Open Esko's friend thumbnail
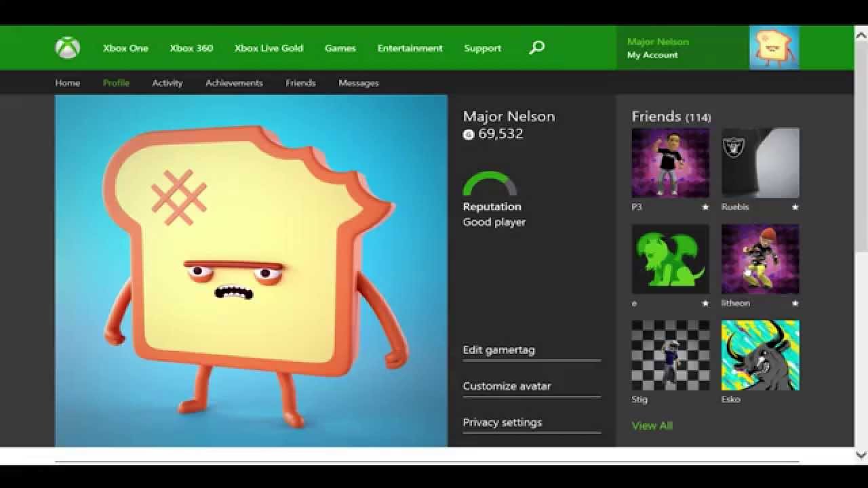The width and height of the screenshot is (868, 488). tap(759, 354)
